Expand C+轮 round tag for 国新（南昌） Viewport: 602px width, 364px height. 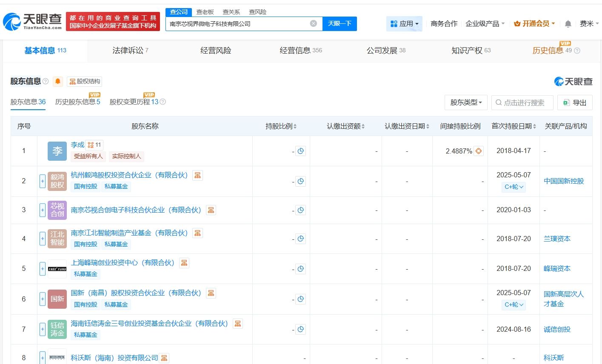[514, 304]
